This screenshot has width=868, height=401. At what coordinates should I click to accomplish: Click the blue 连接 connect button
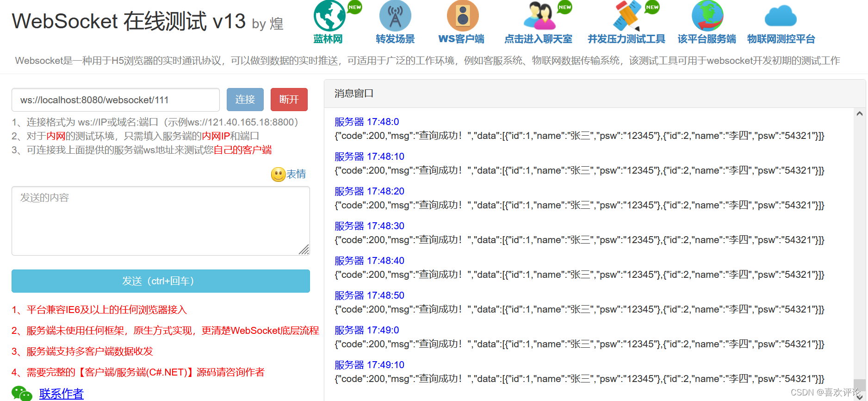[245, 100]
